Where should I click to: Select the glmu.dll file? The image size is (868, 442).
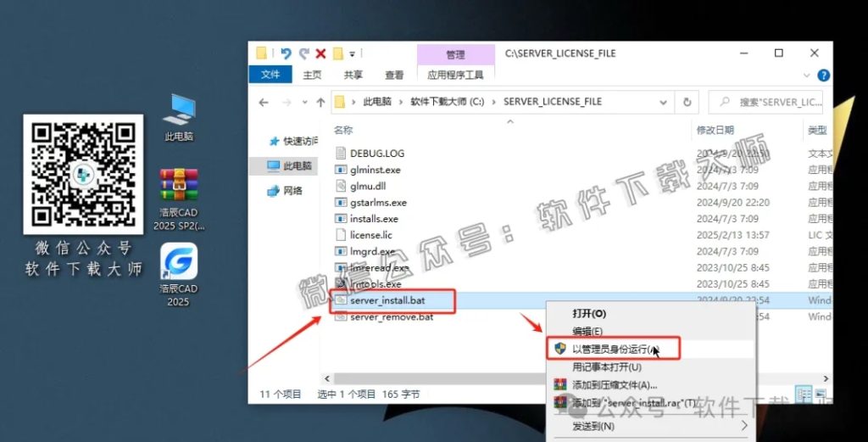coord(368,186)
